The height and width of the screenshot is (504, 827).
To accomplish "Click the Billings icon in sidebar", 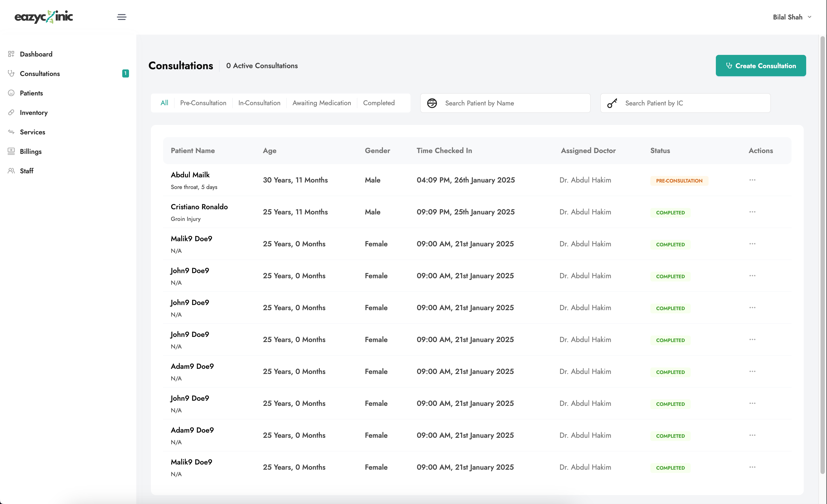I will coord(11,151).
